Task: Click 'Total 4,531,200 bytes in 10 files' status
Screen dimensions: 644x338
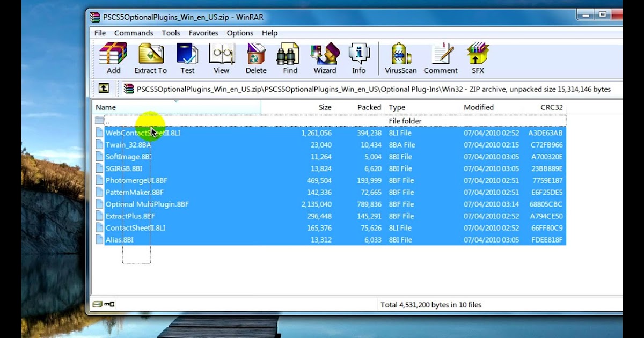Action: point(431,305)
